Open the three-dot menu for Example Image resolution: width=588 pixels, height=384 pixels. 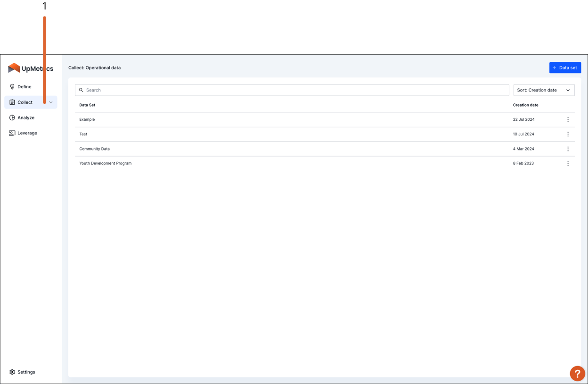point(568,119)
